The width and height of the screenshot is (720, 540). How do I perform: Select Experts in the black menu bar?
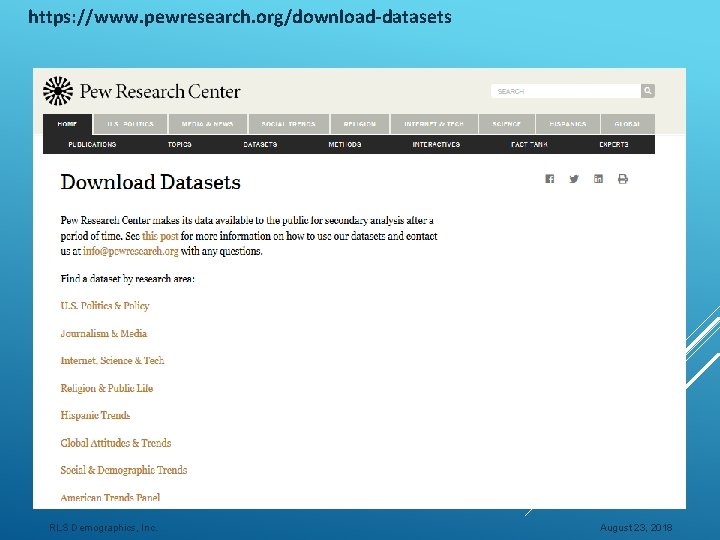coord(614,144)
